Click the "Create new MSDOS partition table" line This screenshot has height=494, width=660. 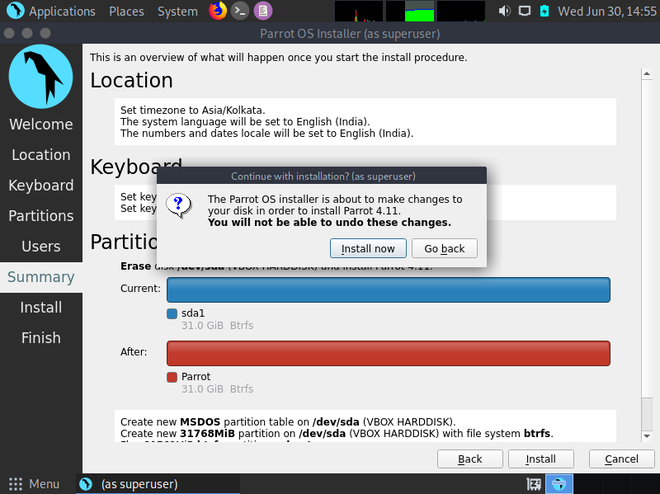(x=288, y=422)
